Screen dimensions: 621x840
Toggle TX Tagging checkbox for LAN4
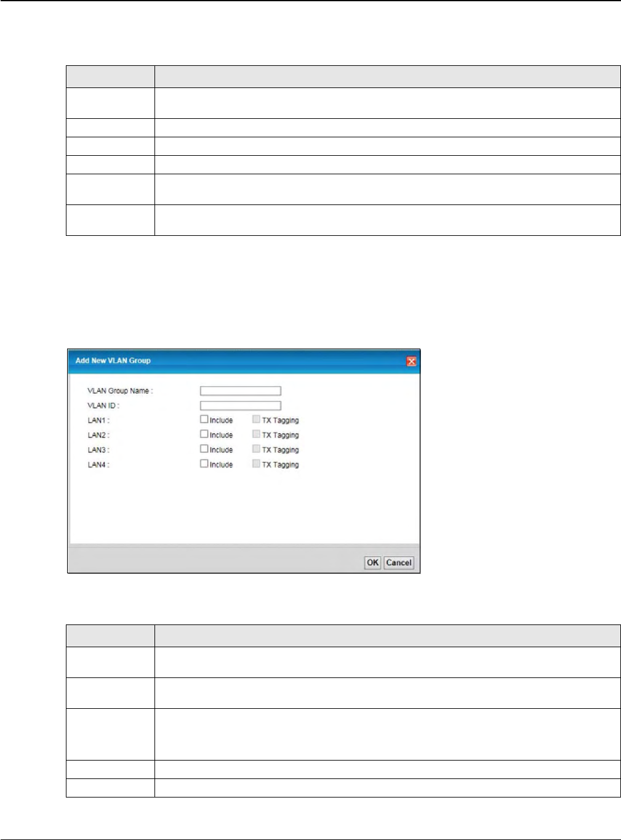click(x=256, y=464)
